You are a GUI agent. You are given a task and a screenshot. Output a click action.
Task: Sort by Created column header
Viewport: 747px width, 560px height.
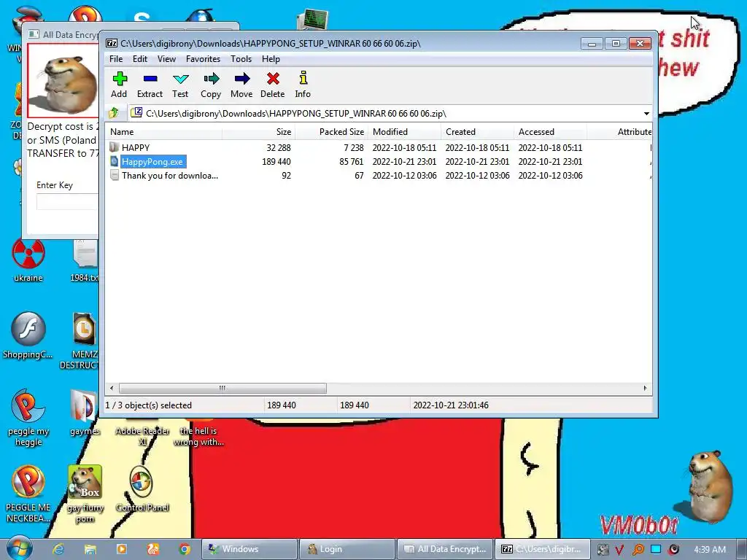click(x=477, y=132)
